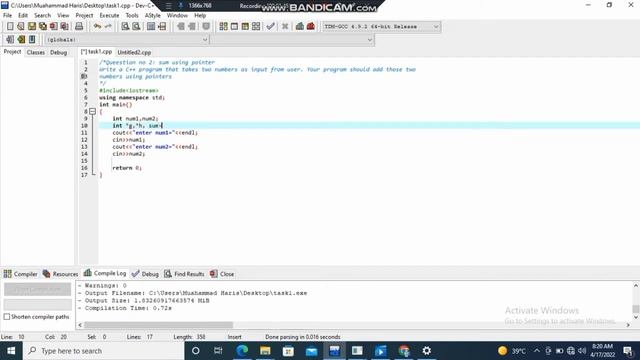Click the 'Type here to search' taskbar box
The width and height of the screenshot is (640, 360).
(x=104, y=351)
